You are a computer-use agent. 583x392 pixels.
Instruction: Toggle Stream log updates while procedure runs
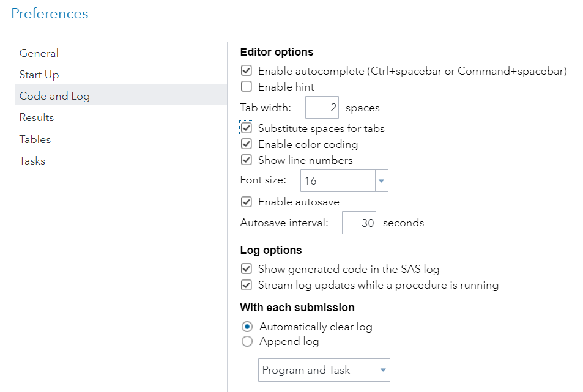pyautogui.click(x=247, y=285)
